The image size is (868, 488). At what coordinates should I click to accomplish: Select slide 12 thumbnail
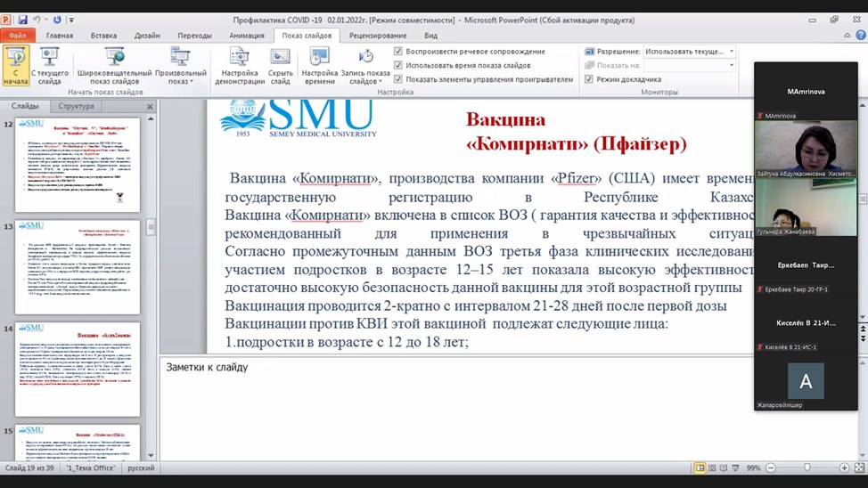[x=78, y=165]
